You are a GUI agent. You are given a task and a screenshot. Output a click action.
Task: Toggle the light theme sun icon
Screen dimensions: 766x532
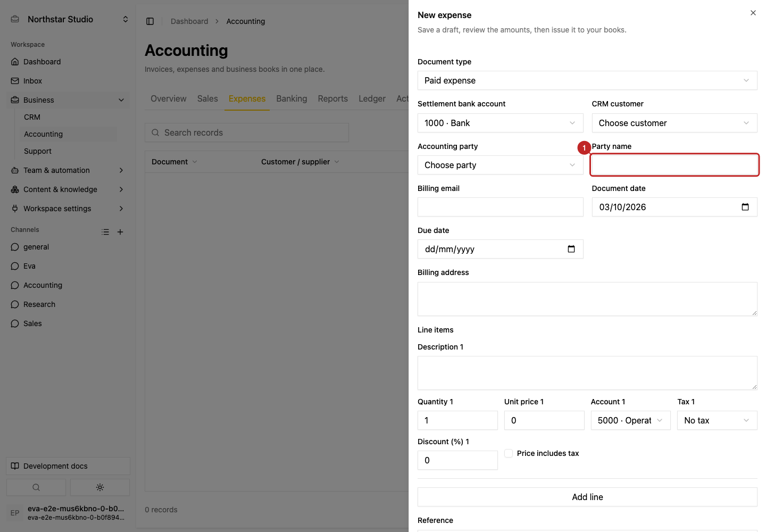[x=100, y=487]
